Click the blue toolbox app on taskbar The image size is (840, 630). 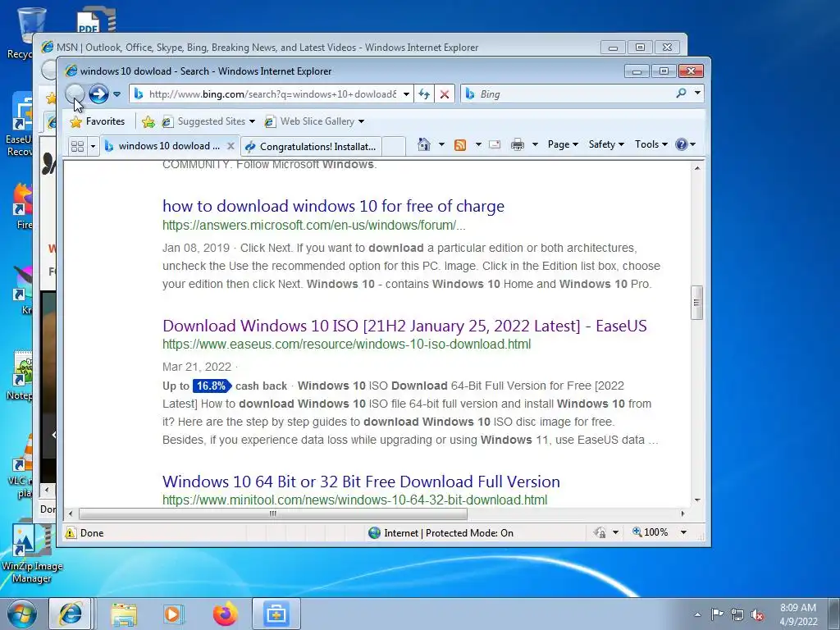coord(276,614)
